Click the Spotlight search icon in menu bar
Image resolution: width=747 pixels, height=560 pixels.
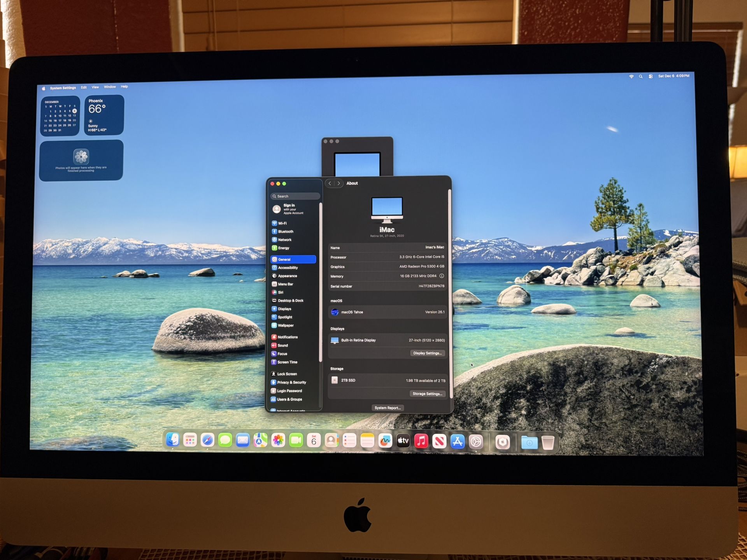(x=640, y=76)
